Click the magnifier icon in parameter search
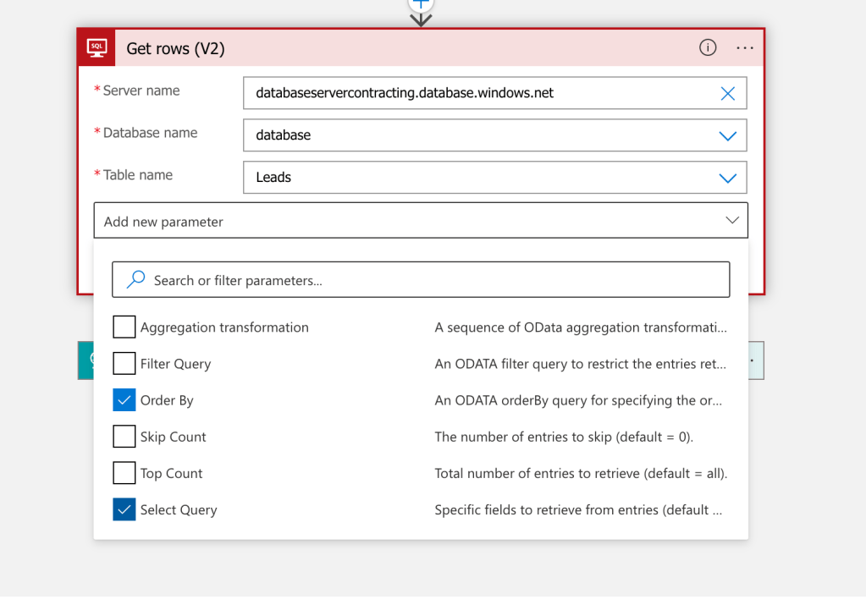866x616 pixels. [x=135, y=279]
